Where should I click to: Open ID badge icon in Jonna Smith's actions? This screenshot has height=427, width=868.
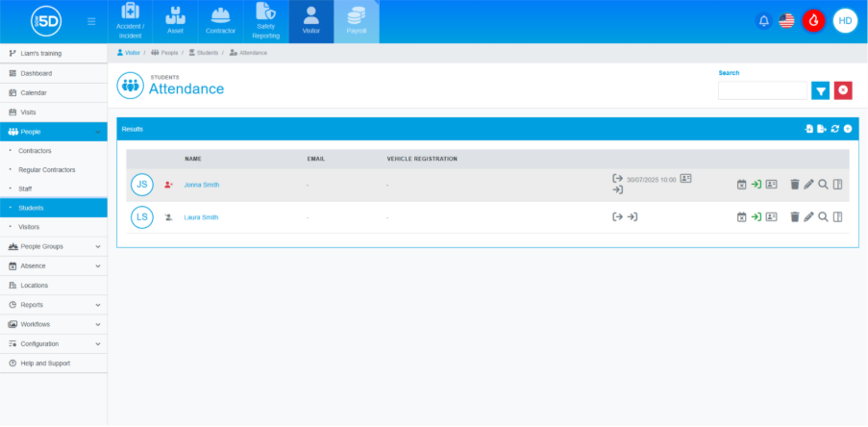(x=771, y=185)
